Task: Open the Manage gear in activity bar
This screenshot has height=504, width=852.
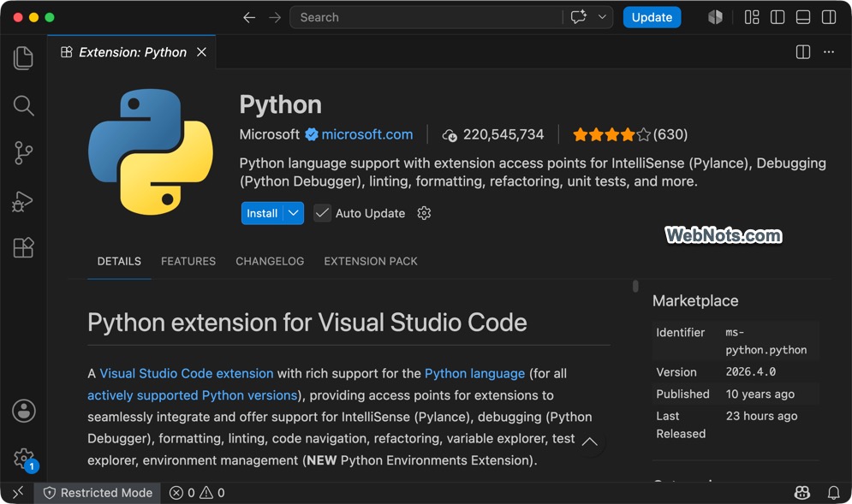Action: point(24,459)
